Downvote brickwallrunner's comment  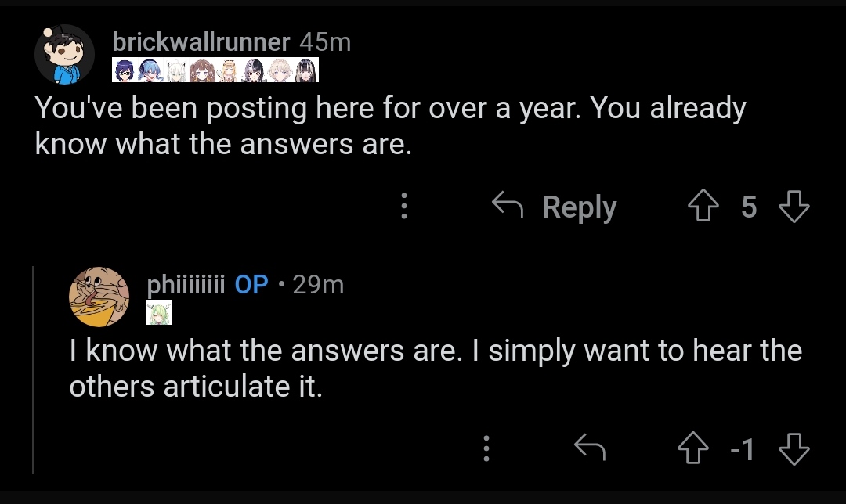(x=794, y=206)
